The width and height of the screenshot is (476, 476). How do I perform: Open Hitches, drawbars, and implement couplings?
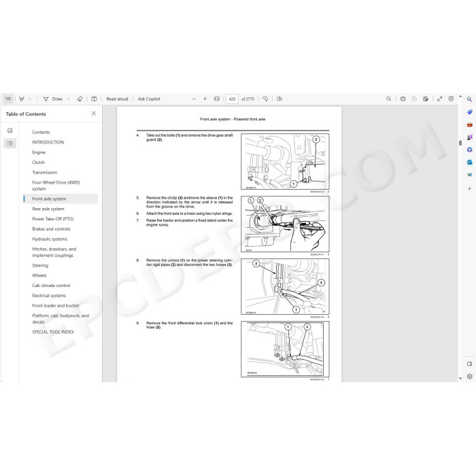pos(54,252)
